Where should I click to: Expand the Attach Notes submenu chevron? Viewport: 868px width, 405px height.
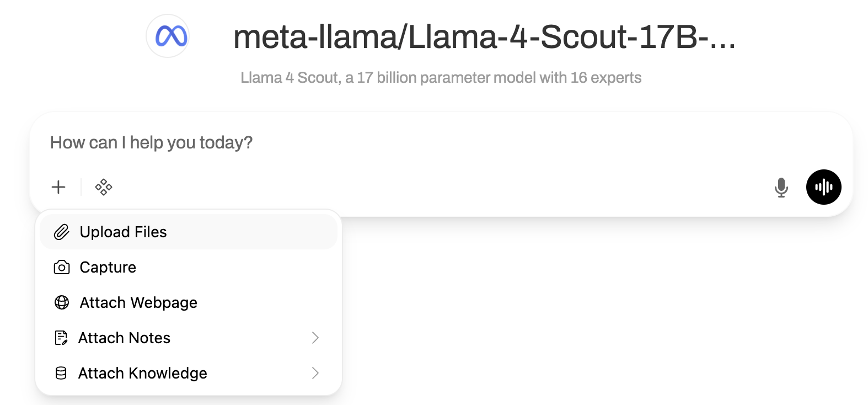click(x=315, y=338)
